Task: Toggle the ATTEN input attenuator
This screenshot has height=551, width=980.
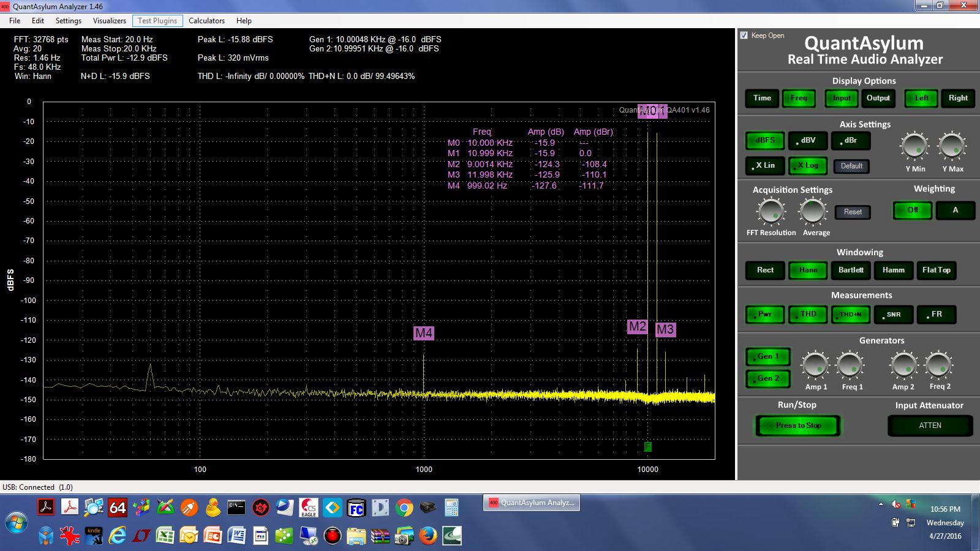Action: [930, 425]
